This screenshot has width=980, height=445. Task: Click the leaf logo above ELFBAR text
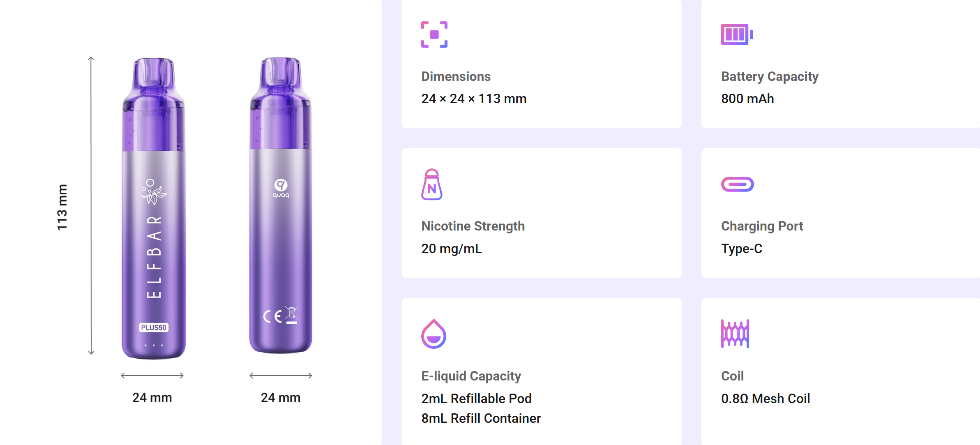[x=153, y=192]
